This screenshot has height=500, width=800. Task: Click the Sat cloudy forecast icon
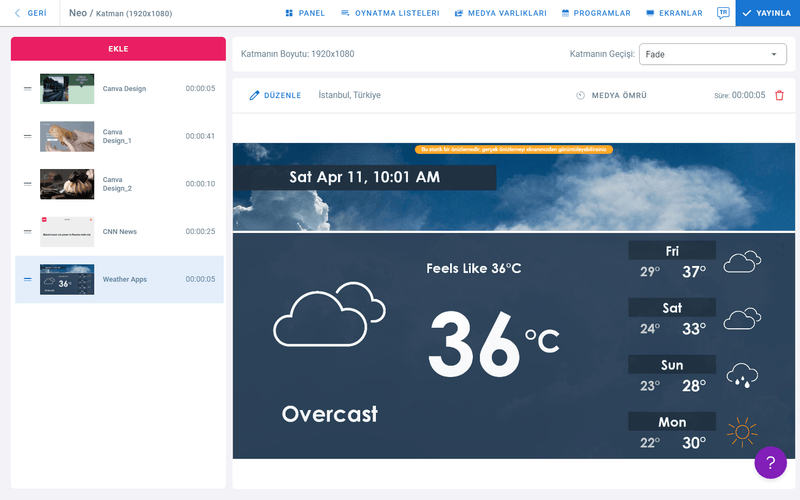click(x=742, y=318)
